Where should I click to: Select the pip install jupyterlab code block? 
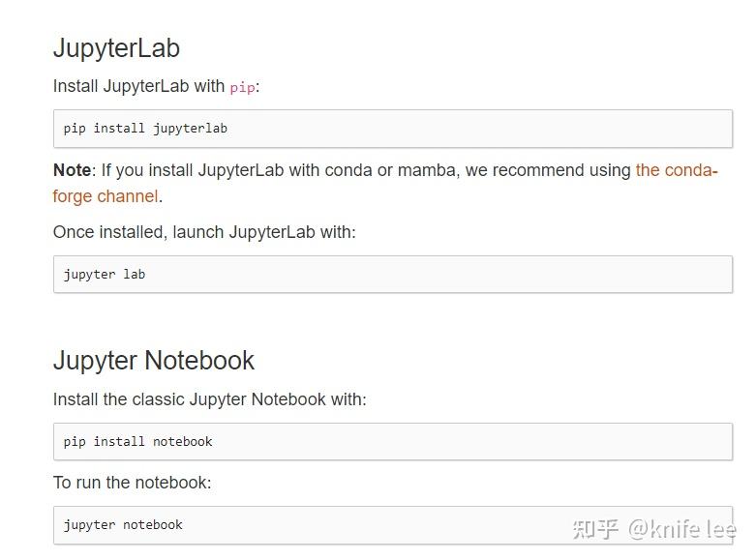click(x=393, y=129)
